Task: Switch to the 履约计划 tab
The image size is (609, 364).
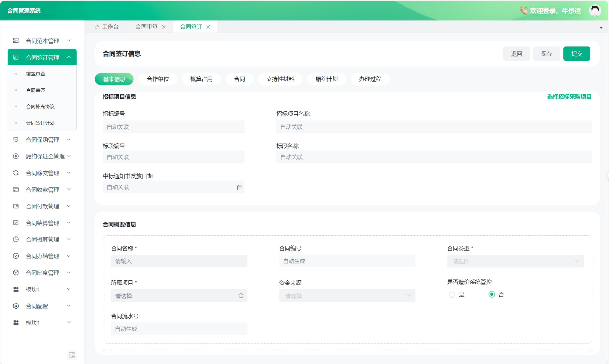Action: [x=326, y=79]
